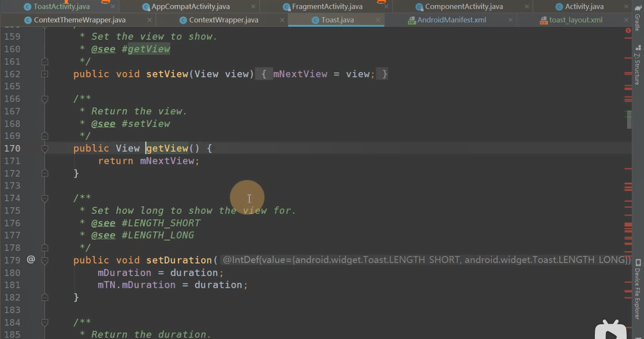This screenshot has height=339, width=644.
Task: Click the @ annotation gutter icon on line 179
Action: click(x=31, y=260)
